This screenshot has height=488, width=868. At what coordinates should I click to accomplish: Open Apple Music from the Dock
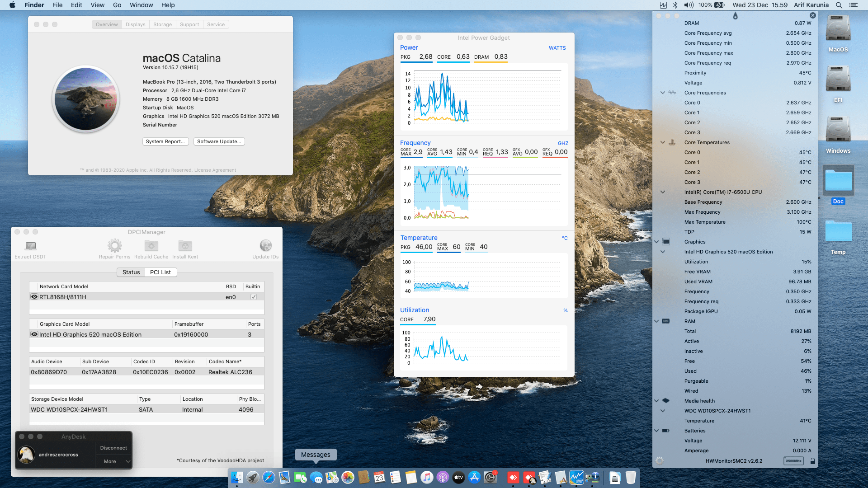point(426,477)
